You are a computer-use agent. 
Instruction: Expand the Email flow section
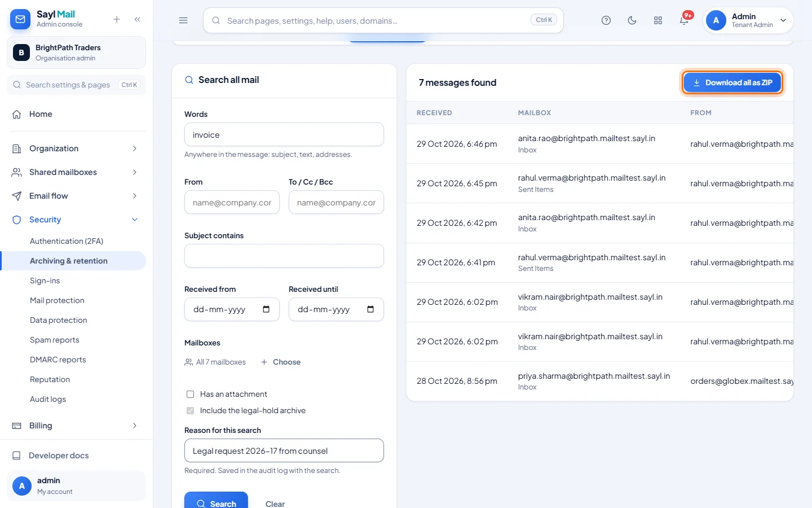point(135,196)
